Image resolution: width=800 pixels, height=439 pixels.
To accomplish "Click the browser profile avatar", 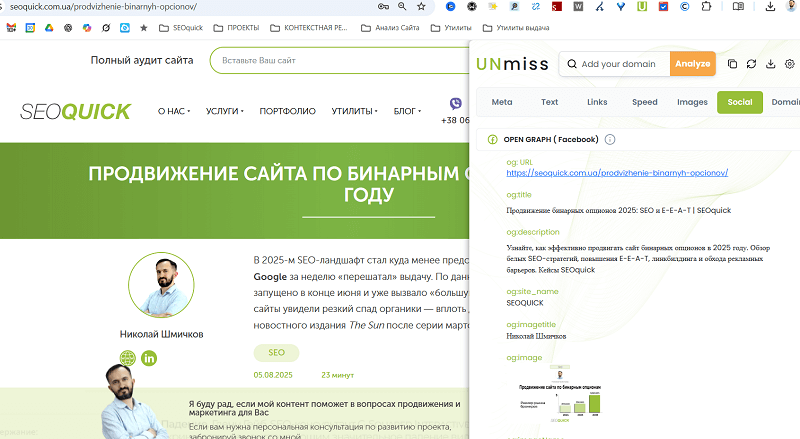I will (x=792, y=6).
